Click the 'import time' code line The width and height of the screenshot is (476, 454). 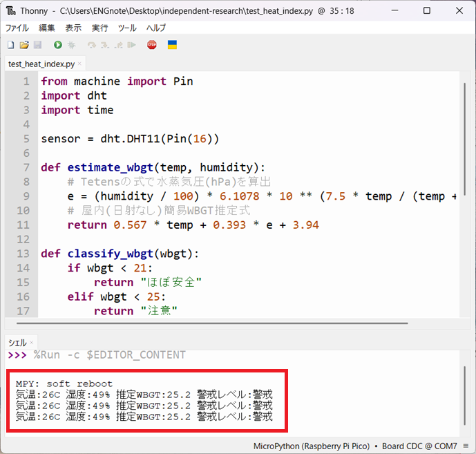click(x=77, y=110)
